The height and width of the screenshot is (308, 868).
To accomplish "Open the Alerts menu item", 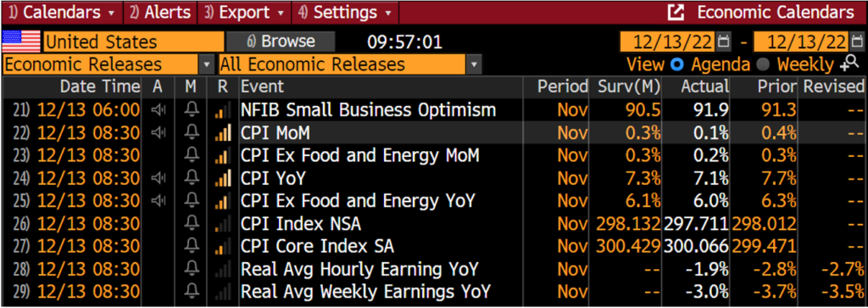I will tap(160, 12).
